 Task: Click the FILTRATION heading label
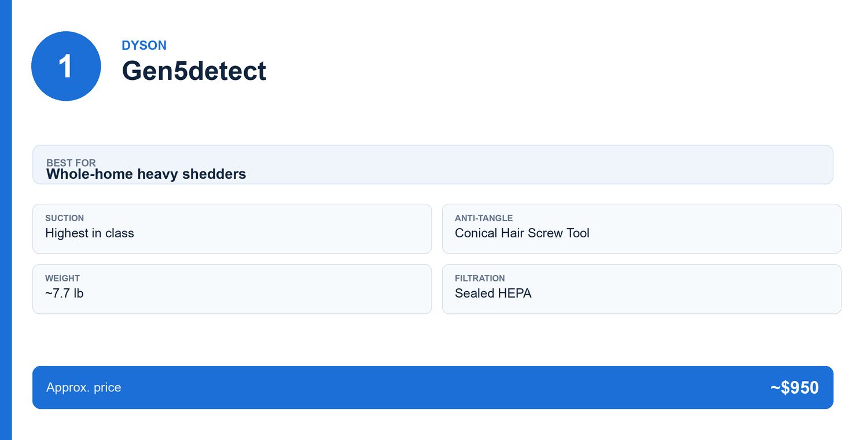click(x=480, y=278)
